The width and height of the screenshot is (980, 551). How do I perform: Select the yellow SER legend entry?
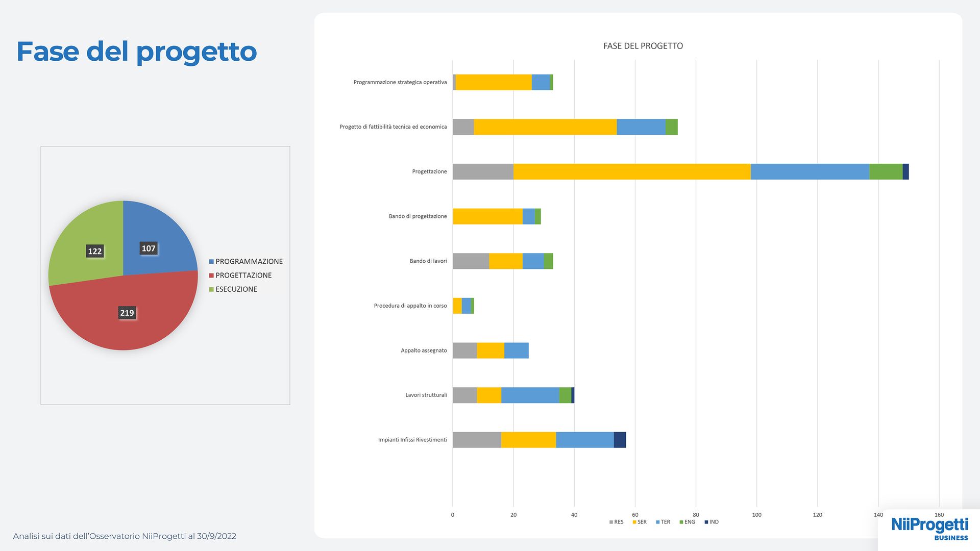pos(640,522)
